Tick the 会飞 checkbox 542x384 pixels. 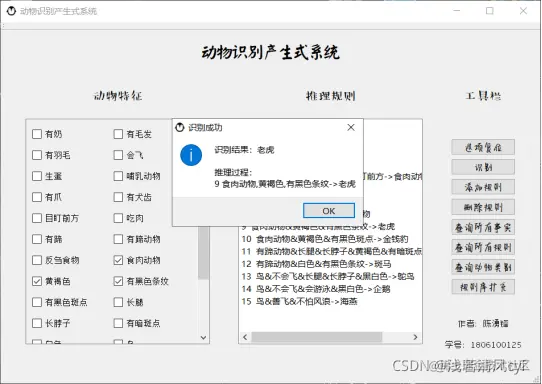(x=118, y=155)
